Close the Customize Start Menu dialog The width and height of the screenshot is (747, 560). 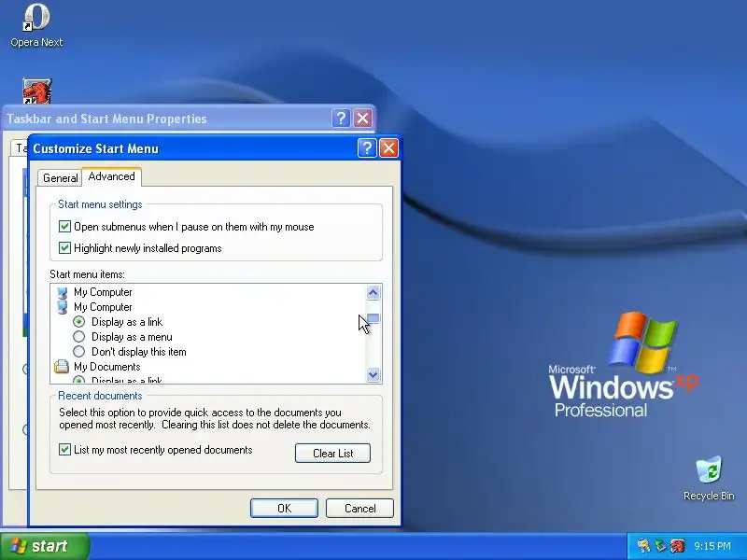[388, 148]
